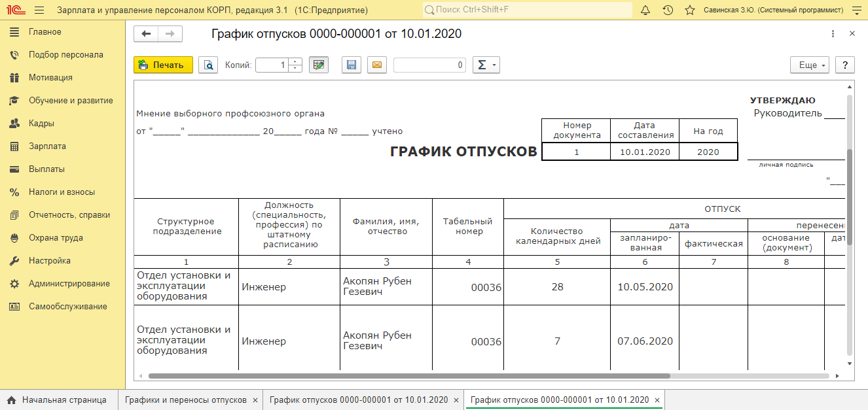Viewport: 868px width, 410px height.
Task: Click the Печать button
Action: [x=164, y=65]
